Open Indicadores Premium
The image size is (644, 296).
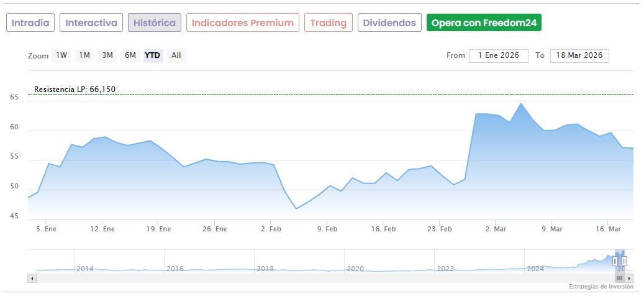click(x=242, y=23)
